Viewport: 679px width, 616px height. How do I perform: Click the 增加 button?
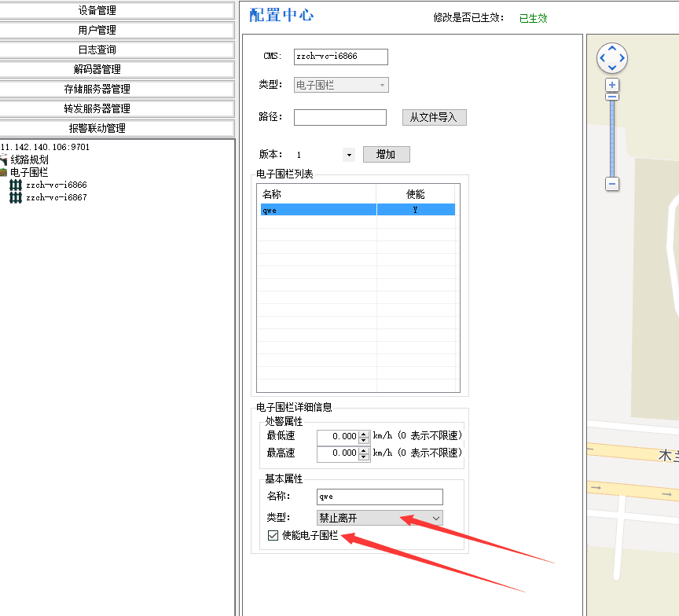[x=386, y=155]
